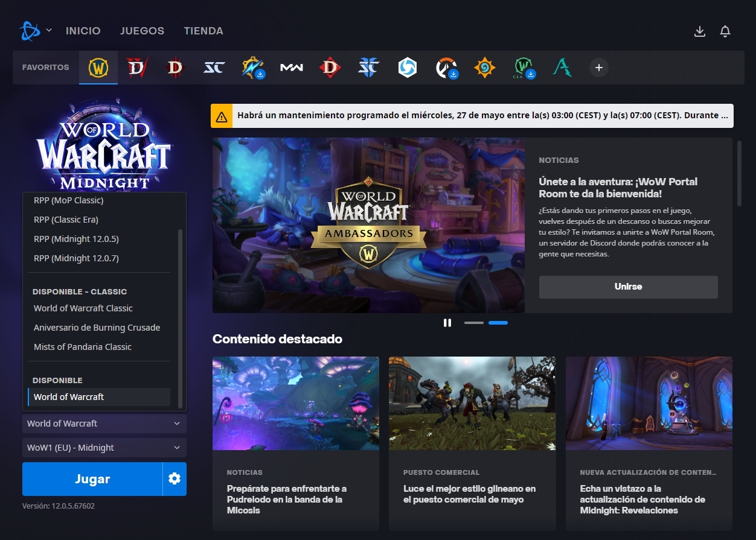756x540 pixels.
Task: Go to the INICIO tab
Action: click(83, 31)
